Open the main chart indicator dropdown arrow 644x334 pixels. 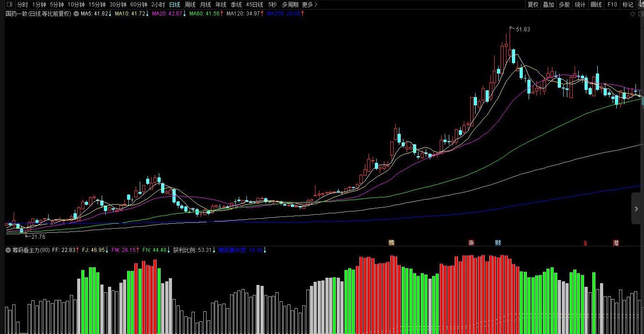click(76, 14)
